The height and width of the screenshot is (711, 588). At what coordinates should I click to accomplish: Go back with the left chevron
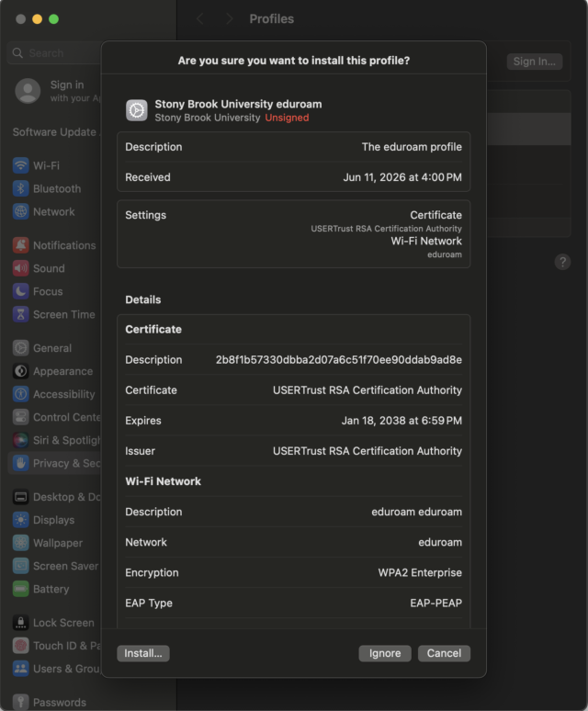pos(199,19)
